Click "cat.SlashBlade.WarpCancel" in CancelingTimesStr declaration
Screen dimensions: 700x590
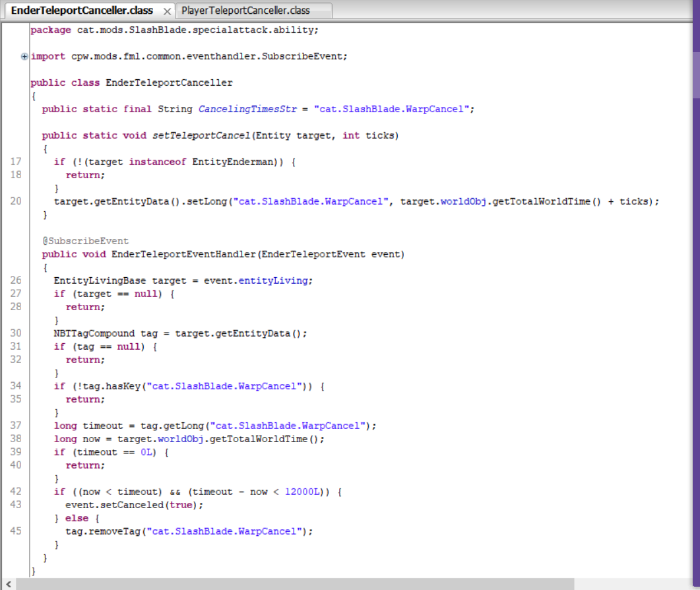(391, 109)
